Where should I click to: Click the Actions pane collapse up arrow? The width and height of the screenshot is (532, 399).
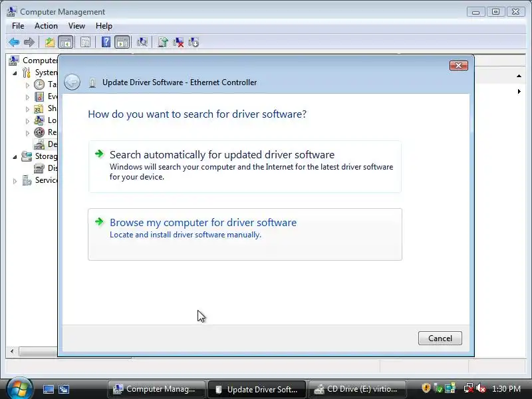(519, 76)
